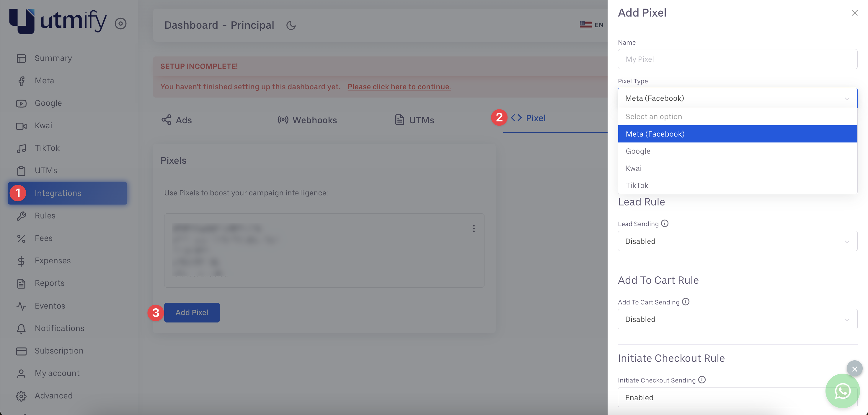This screenshot has height=415, width=868.
Task: Go to Reports page label
Action: point(50,283)
